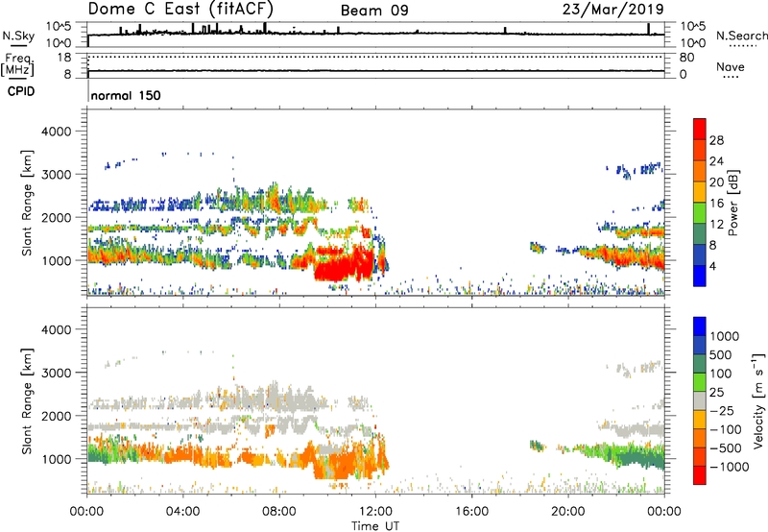Click the '3000' tick on the velocity panel
Viewport: 768px width, 532px height.
(x=56, y=373)
